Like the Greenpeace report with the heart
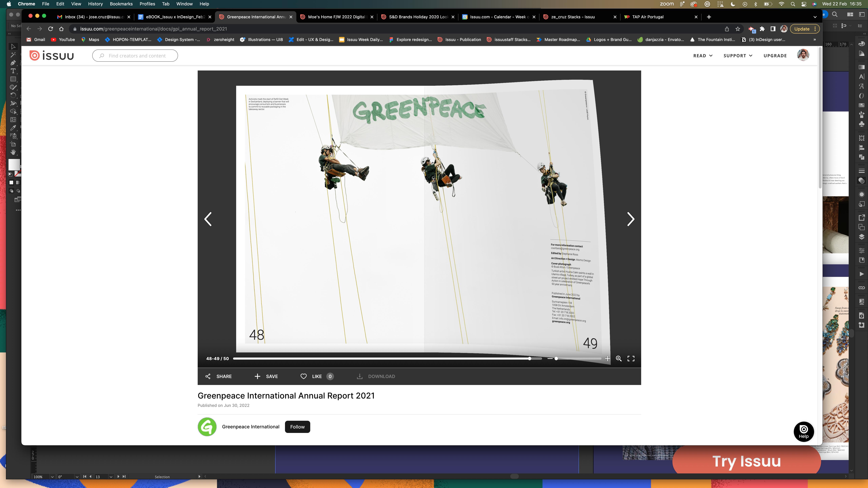Viewport: 868px width, 488px height. (304, 376)
